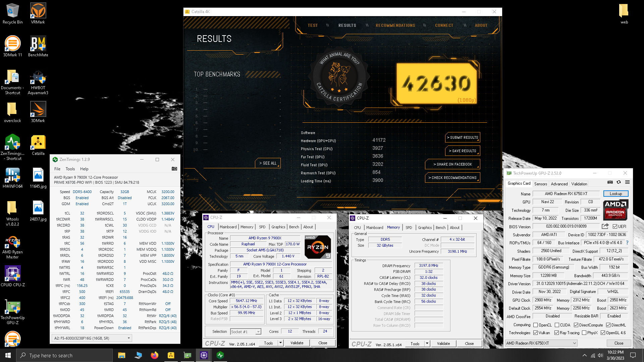Open 3DMark 11 desktop shortcut
The image size is (644, 362).
click(12, 46)
